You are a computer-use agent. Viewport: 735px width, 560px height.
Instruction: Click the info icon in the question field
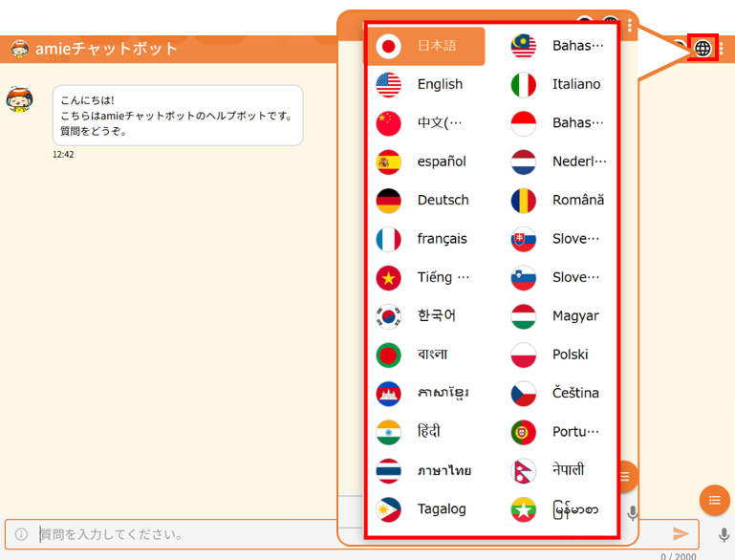(x=21, y=534)
